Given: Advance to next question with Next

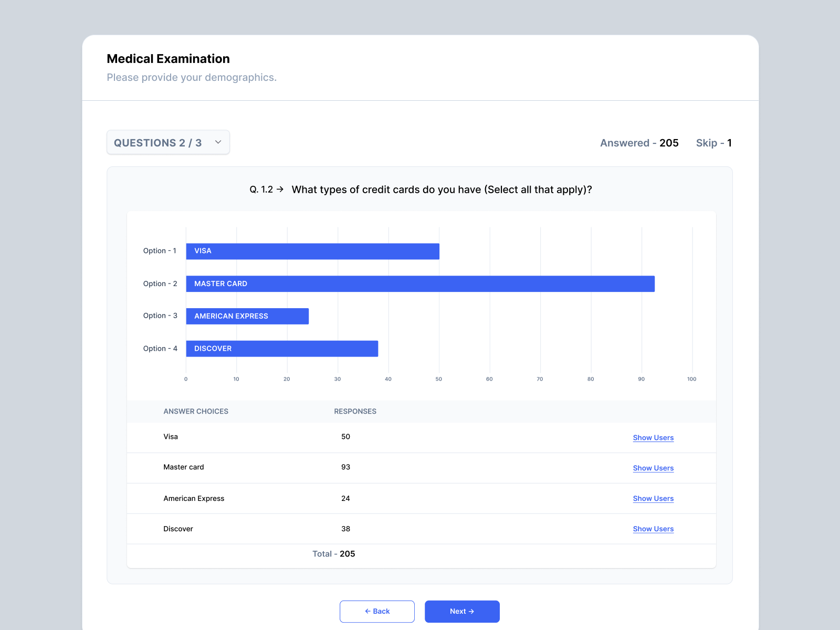Looking at the screenshot, I should click(x=461, y=611).
